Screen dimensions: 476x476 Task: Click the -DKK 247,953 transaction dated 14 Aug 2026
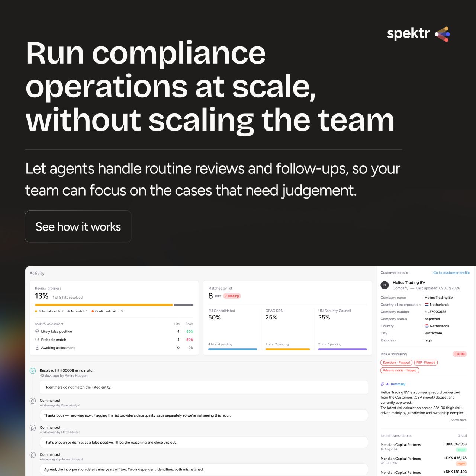coord(424,447)
